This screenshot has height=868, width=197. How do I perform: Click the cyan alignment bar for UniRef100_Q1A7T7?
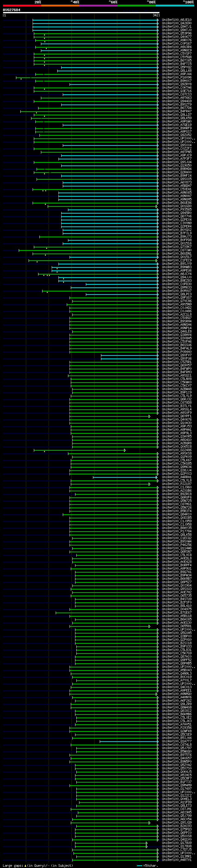click(129, 741)
